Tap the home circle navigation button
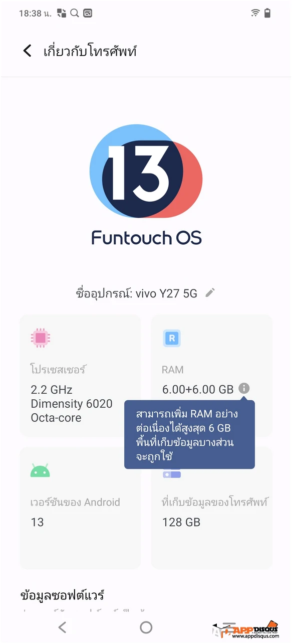Image resolution: width=292 pixels, height=644 pixels. (x=146, y=627)
